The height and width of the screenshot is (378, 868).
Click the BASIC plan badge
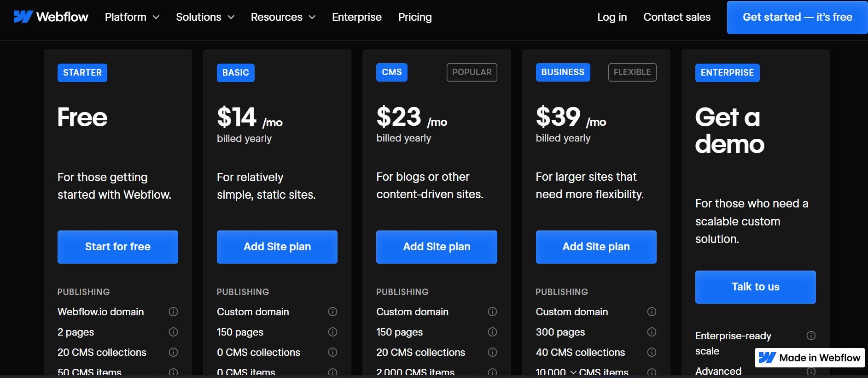pyautogui.click(x=236, y=73)
